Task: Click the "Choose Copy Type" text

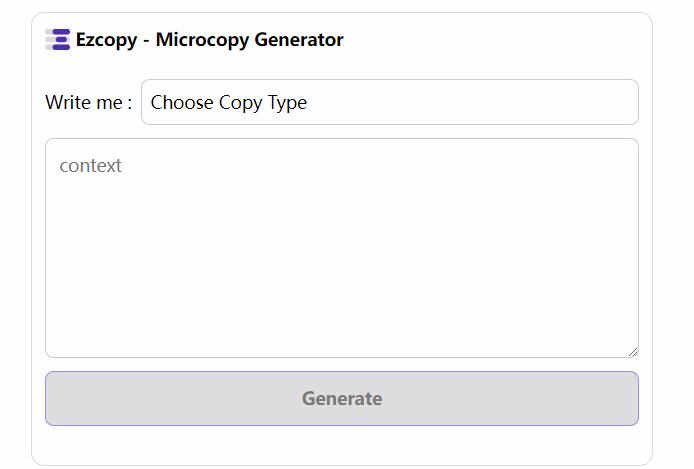Action: point(229,102)
